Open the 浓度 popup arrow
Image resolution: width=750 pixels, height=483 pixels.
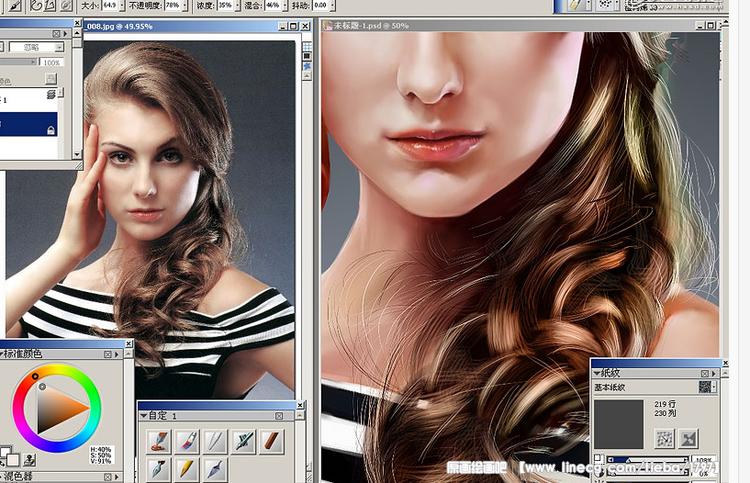tap(238, 5)
